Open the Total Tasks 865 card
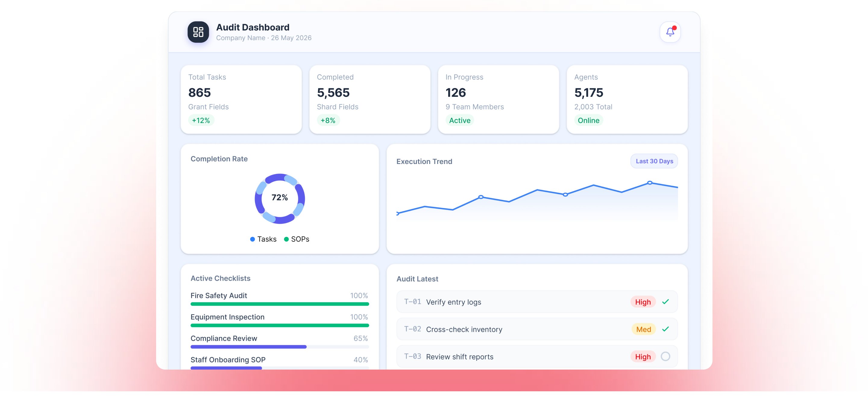Screen dimensions: 868x416 (241, 99)
